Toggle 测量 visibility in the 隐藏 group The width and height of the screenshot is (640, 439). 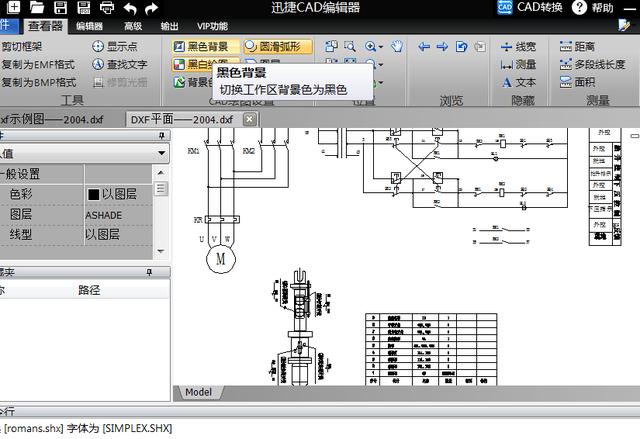click(518, 64)
